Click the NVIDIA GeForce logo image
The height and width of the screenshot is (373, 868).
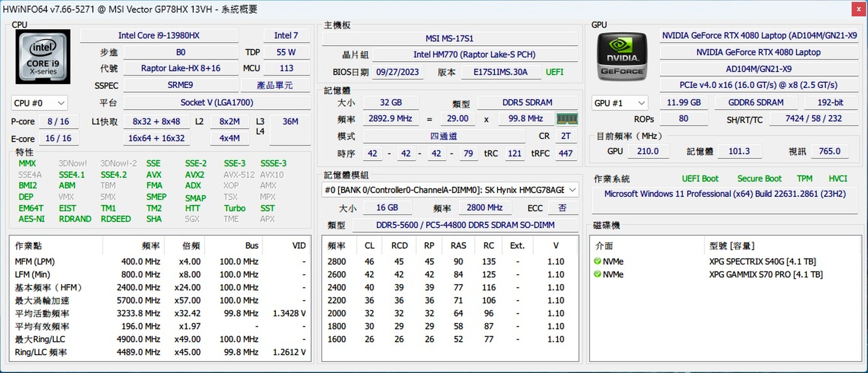[622, 57]
